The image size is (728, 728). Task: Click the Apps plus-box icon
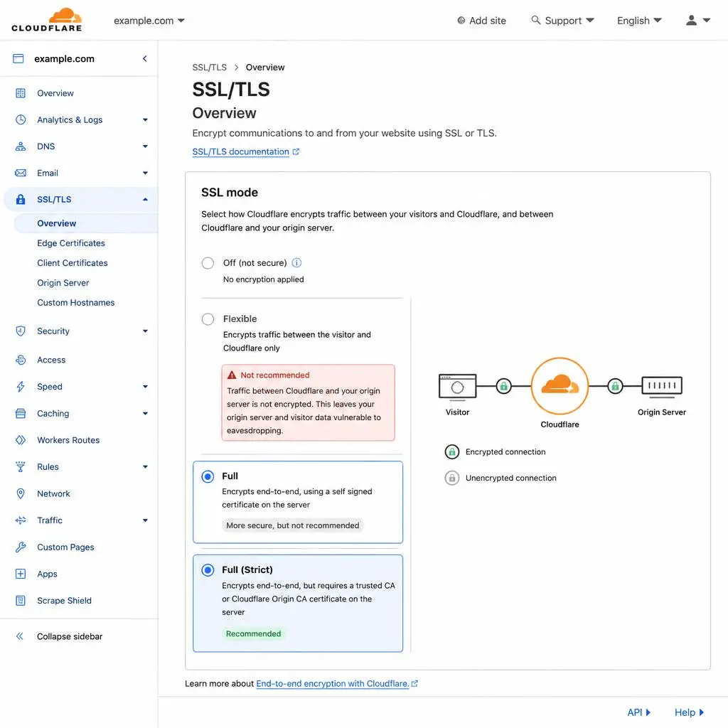point(21,574)
